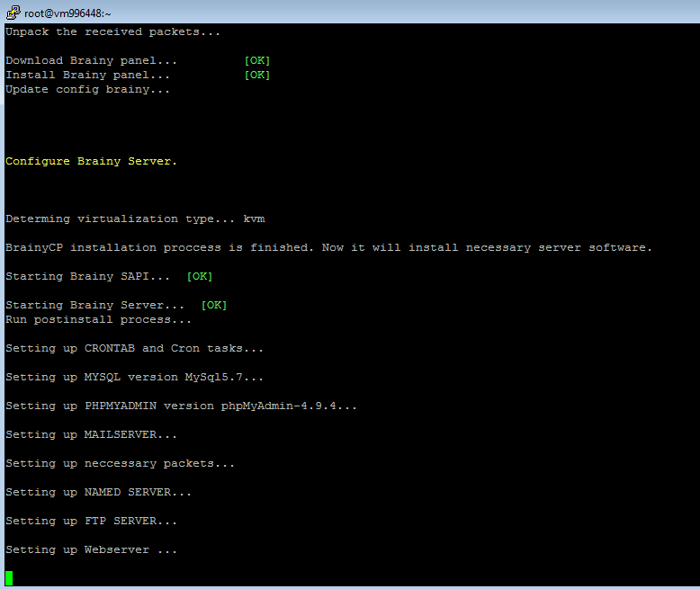
Task: Click the 'Setting up NAMED SERVER' line
Action: (98, 493)
